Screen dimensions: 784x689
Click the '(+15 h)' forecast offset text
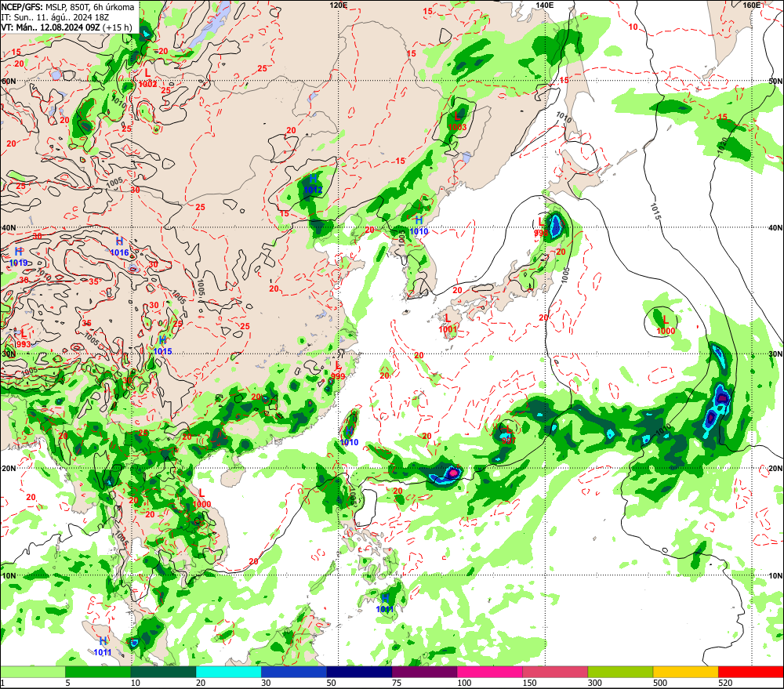pos(118,27)
